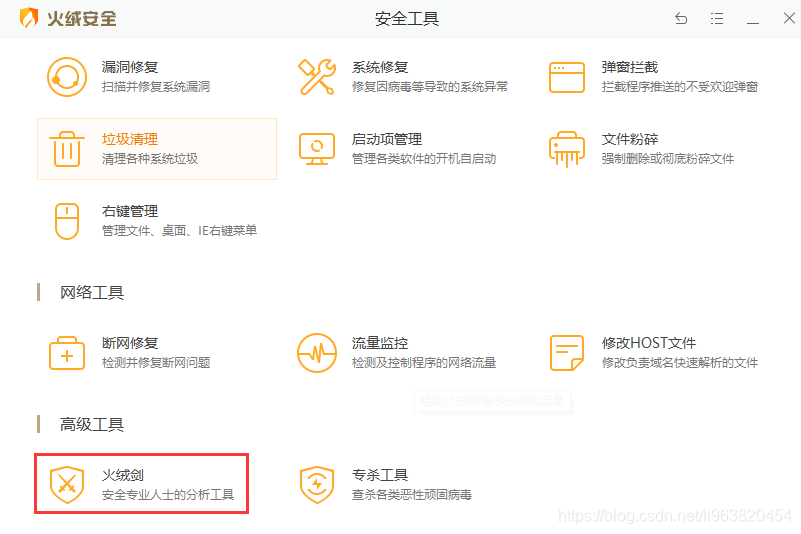
Task: Click the 专杀工具 lightning shield icon
Action: 317,485
